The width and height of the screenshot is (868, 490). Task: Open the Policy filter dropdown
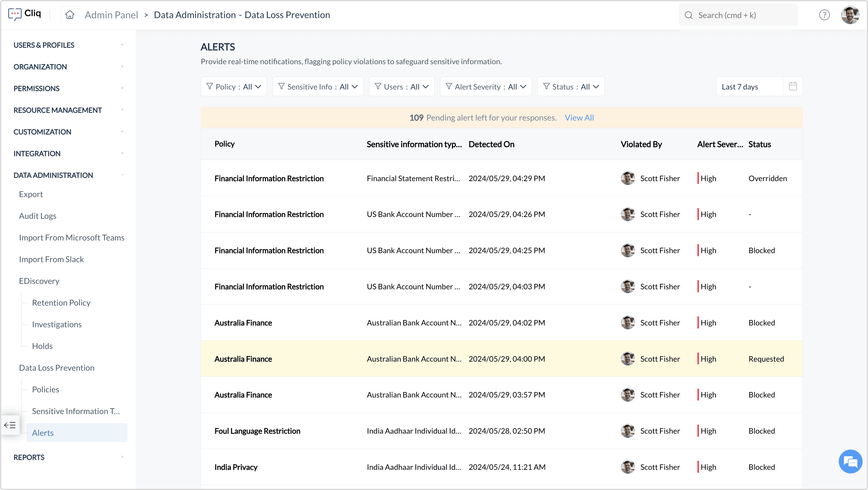coord(234,86)
